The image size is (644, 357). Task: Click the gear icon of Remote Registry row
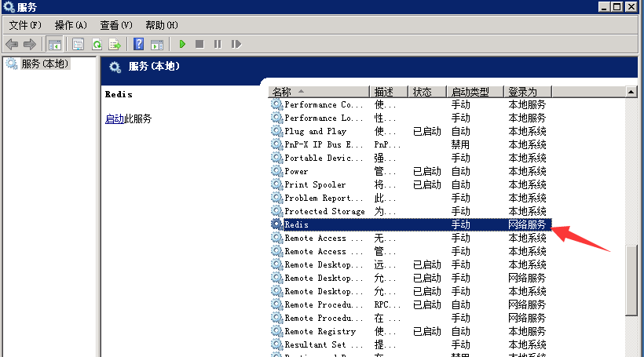276,331
